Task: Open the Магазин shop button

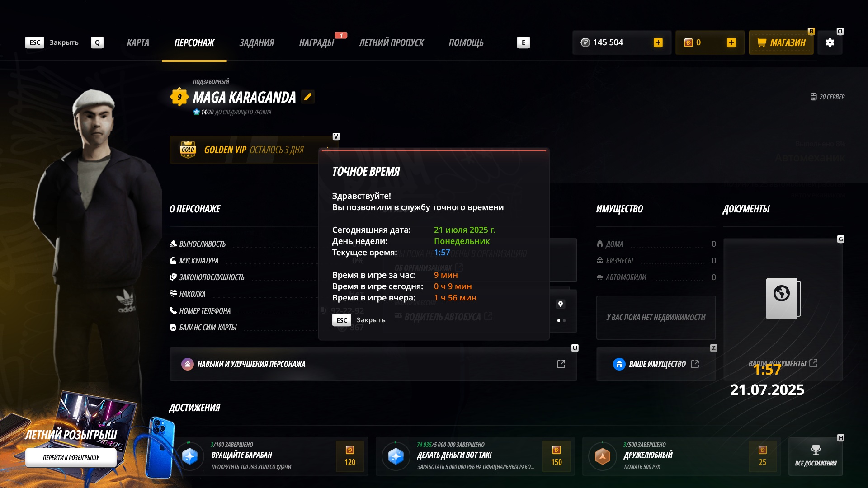Action: 781,42
